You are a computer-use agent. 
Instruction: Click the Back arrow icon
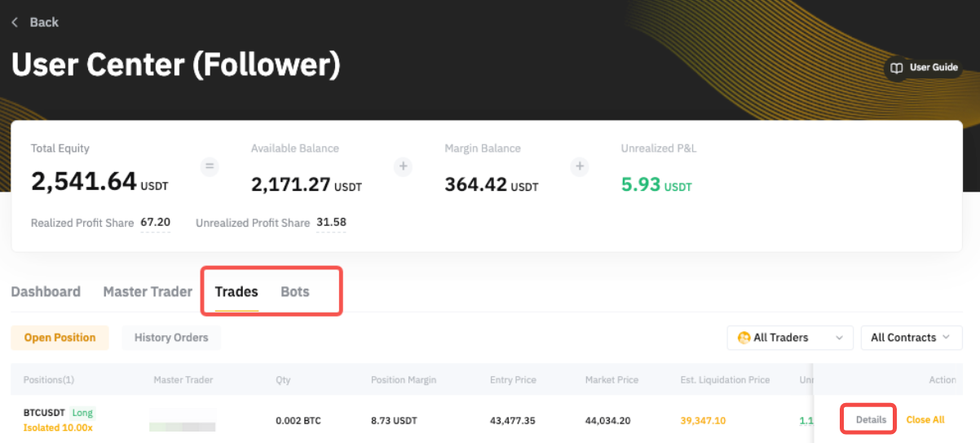(15, 23)
